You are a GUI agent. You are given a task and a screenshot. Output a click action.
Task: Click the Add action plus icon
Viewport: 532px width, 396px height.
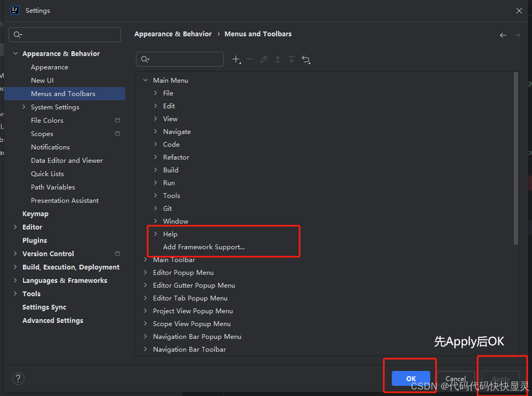[x=236, y=59]
